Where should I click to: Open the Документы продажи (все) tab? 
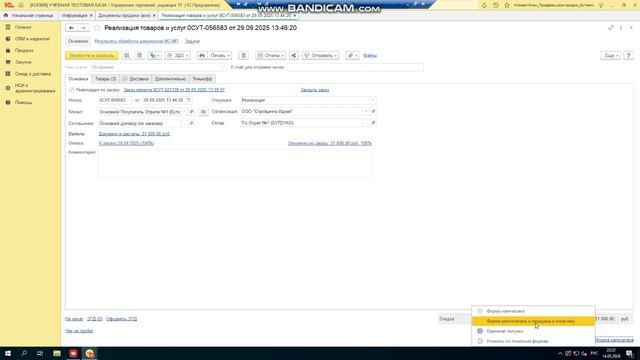click(x=124, y=16)
